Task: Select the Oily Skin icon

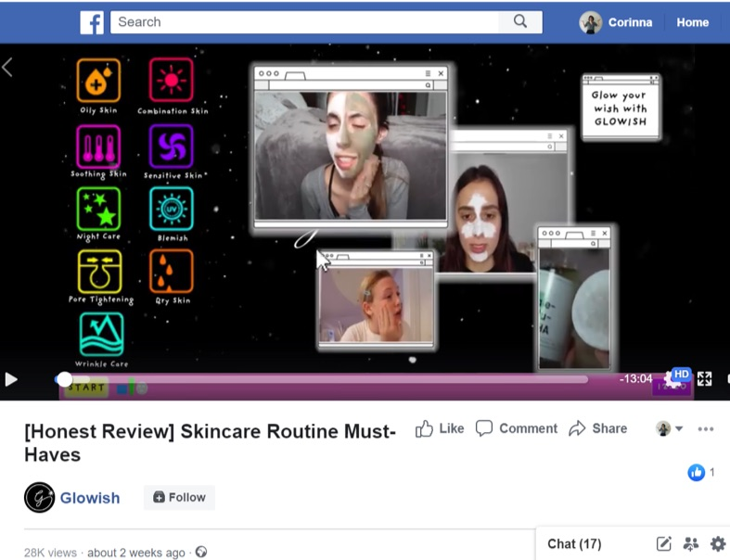Action: [x=98, y=80]
